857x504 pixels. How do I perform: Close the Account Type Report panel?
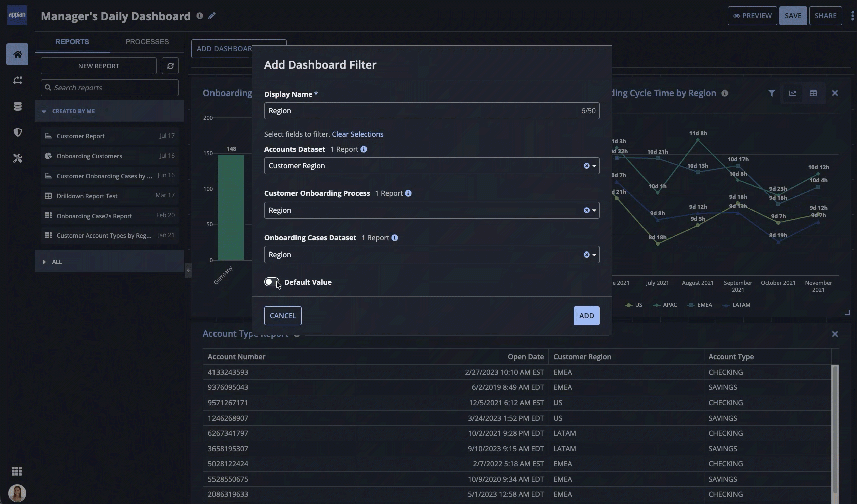pos(835,334)
